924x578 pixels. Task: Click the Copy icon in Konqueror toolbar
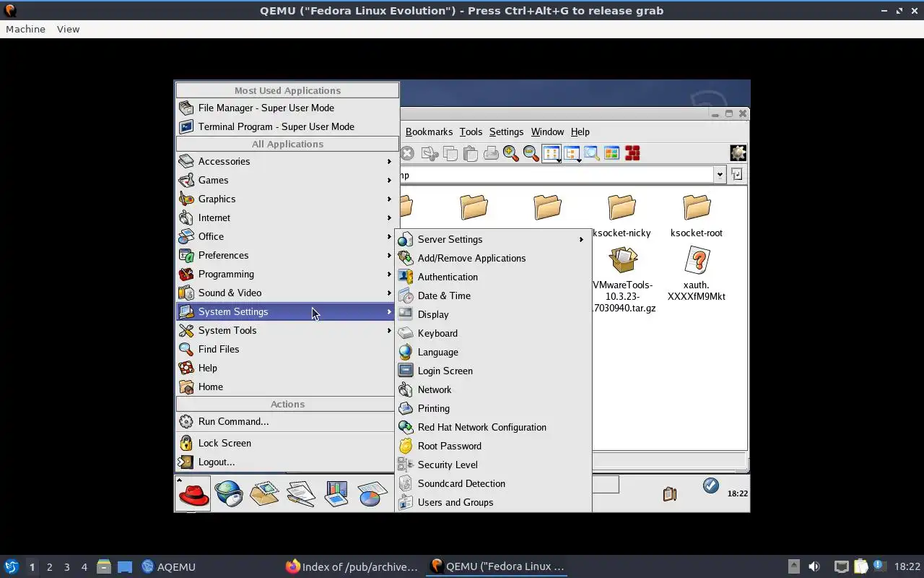tap(450, 153)
